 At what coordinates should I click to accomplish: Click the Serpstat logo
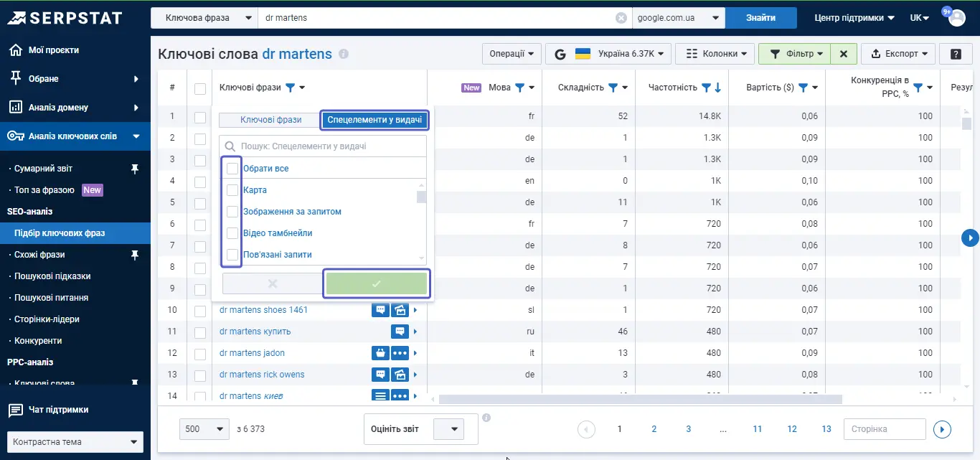point(65,18)
